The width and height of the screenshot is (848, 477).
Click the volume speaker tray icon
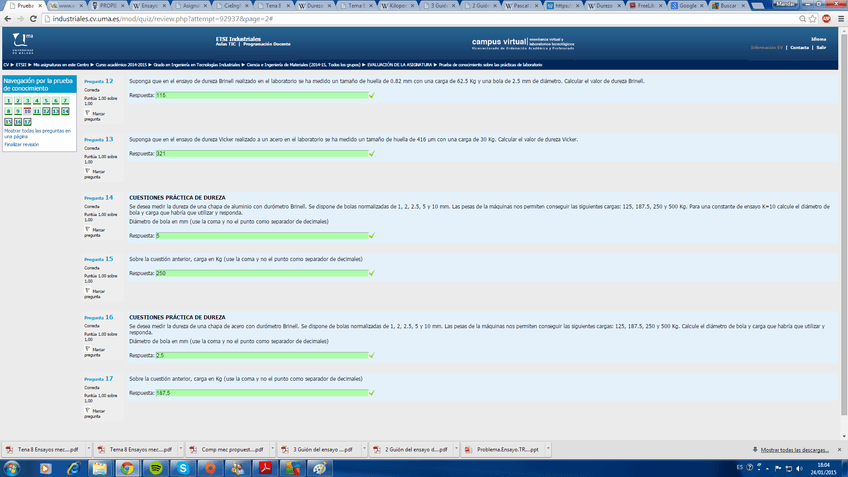(799, 468)
